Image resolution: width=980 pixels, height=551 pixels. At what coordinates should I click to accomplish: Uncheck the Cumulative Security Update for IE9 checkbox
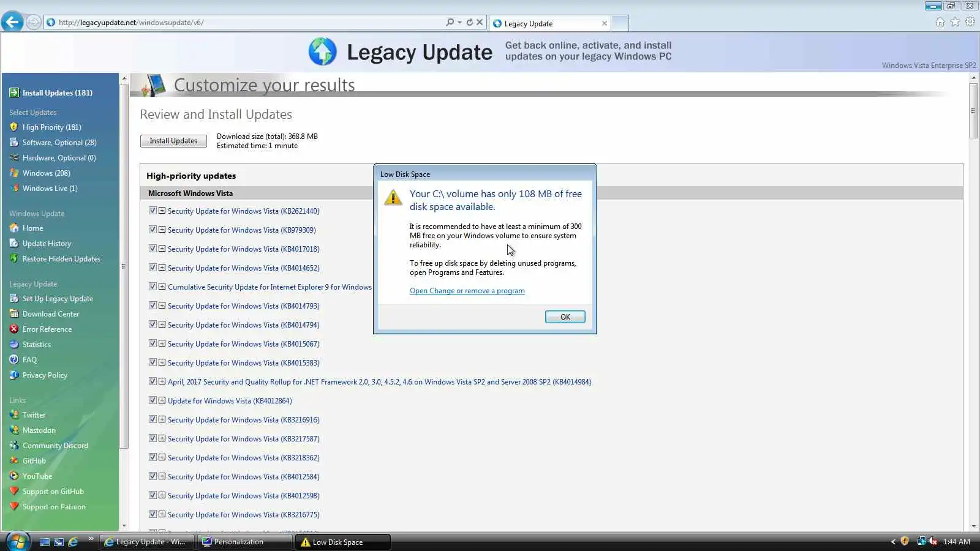click(x=153, y=287)
